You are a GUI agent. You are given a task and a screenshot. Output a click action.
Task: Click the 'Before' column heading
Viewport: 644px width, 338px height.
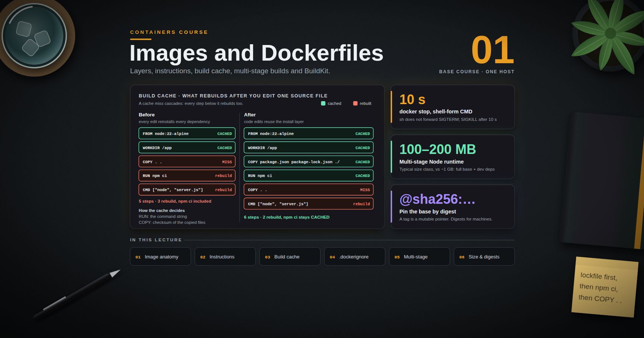click(147, 115)
